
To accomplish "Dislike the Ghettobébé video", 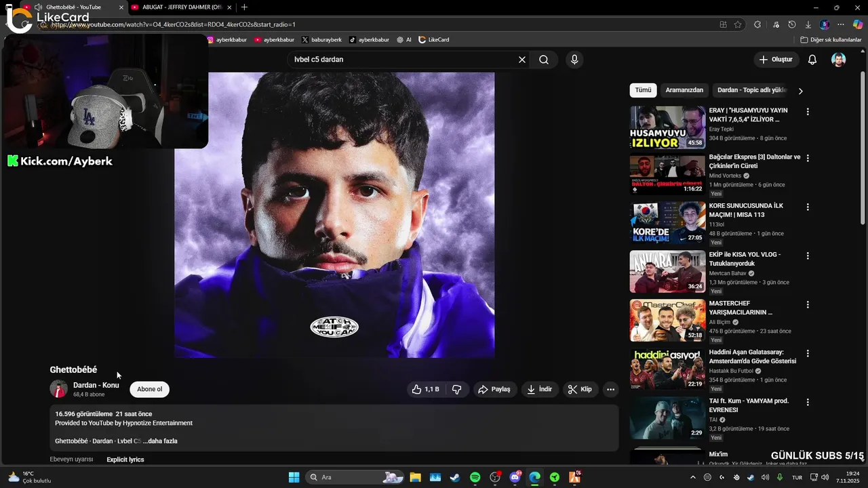I will (457, 389).
